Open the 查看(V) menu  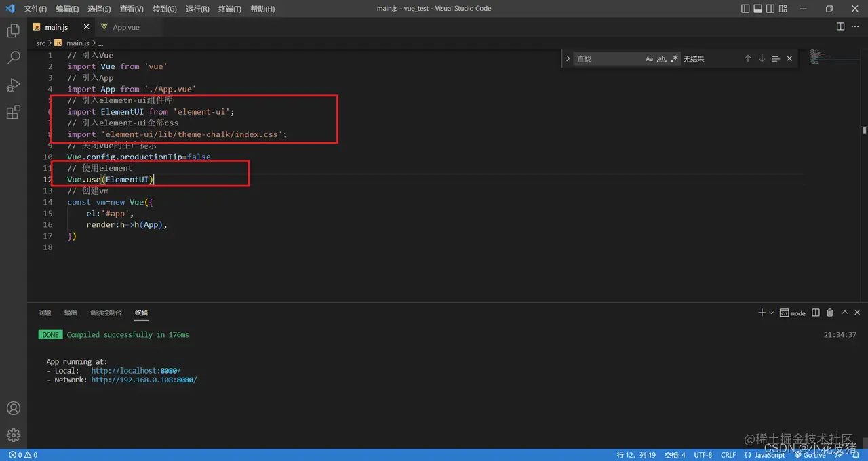[x=132, y=9]
